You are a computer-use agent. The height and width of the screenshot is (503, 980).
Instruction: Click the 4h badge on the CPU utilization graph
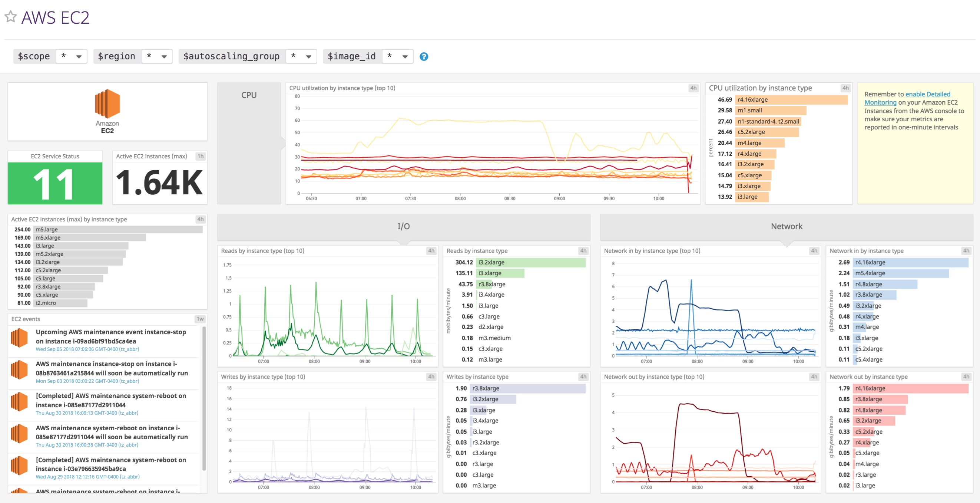tap(693, 88)
